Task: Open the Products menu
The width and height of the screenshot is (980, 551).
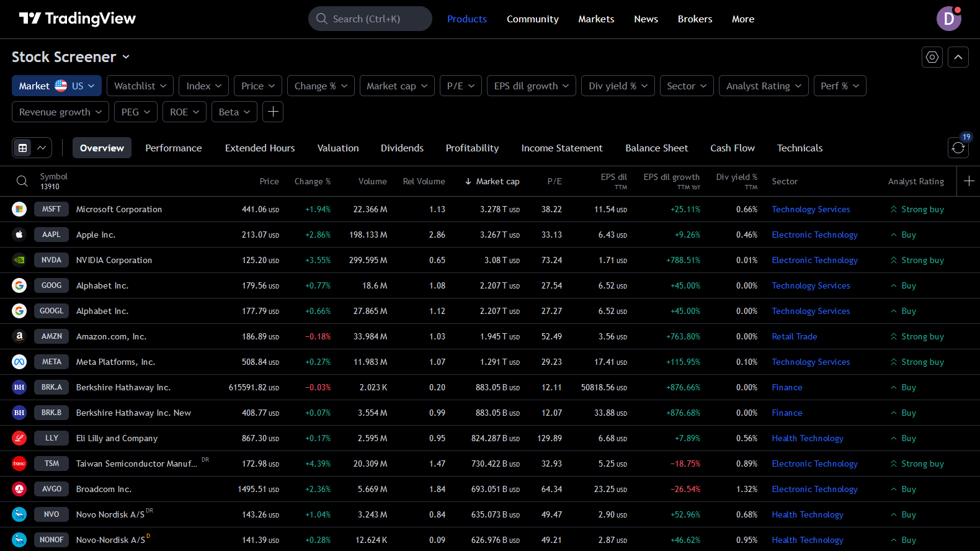Action: pos(467,19)
